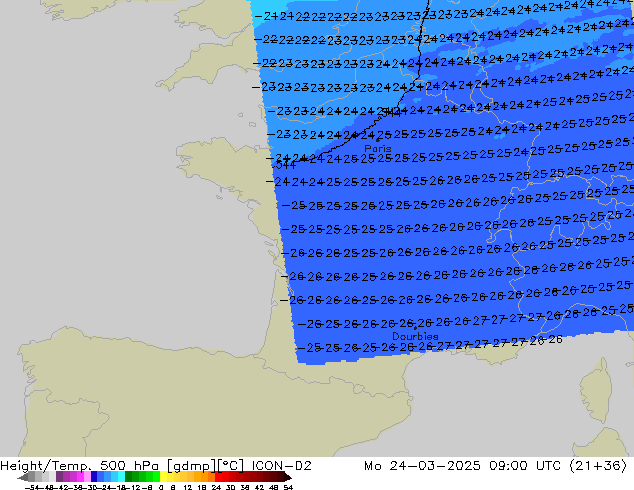Select the dark green legend swatch
Viewport: 634px width, 490px height.
point(129,477)
